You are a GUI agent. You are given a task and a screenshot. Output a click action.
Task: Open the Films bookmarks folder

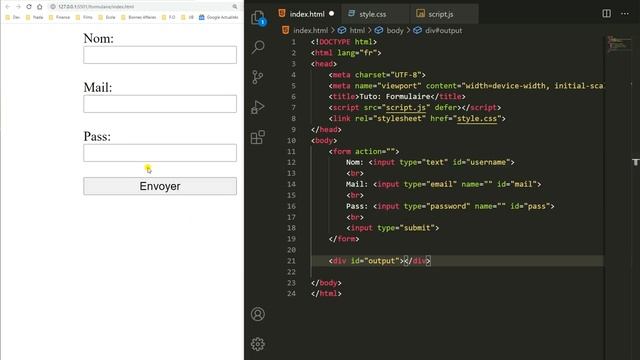pos(84,17)
